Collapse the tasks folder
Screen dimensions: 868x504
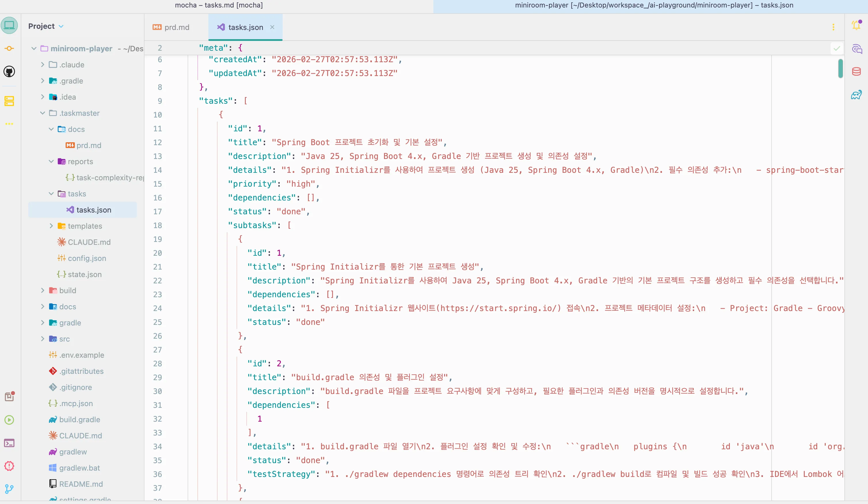tap(51, 194)
